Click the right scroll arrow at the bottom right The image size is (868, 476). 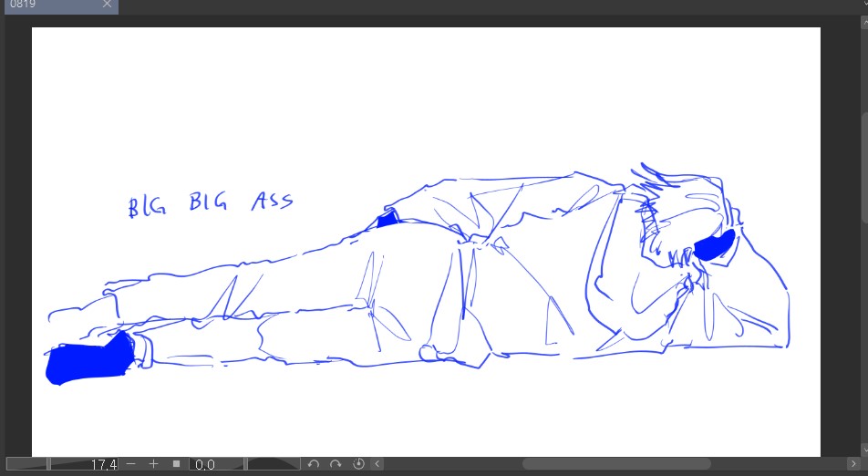pos(853,464)
